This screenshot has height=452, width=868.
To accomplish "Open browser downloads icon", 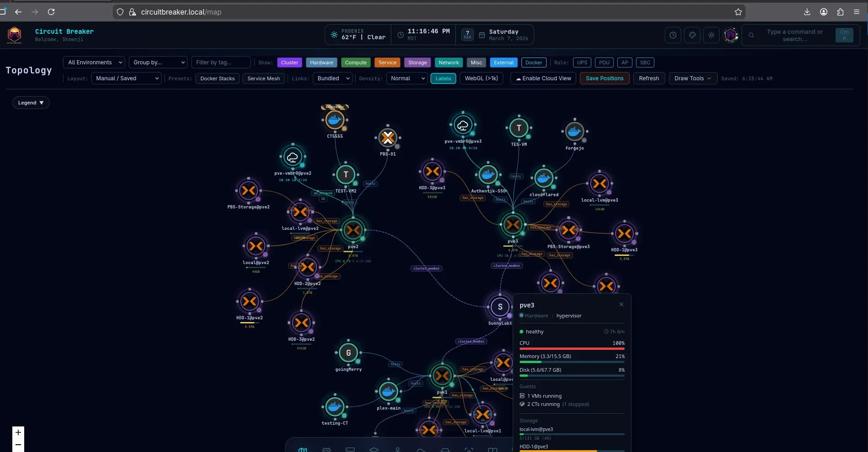I will coord(807,12).
